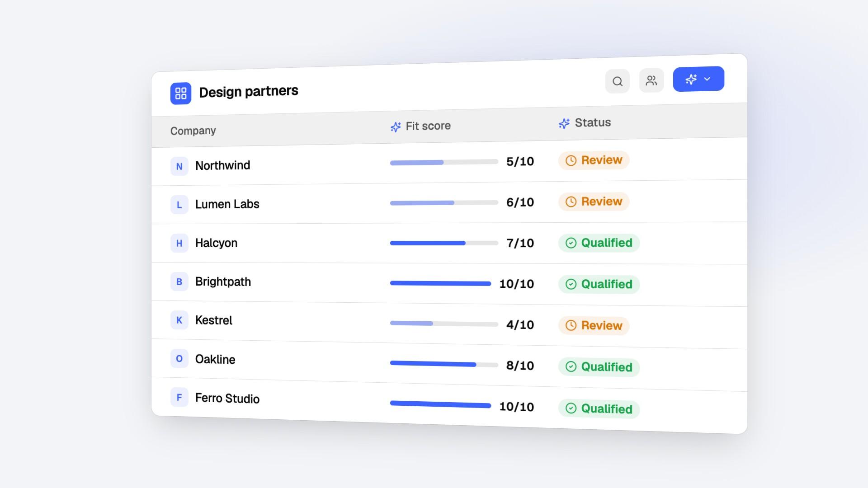868x488 pixels.
Task: Click the Design partners title
Action: (x=249, y=92)
